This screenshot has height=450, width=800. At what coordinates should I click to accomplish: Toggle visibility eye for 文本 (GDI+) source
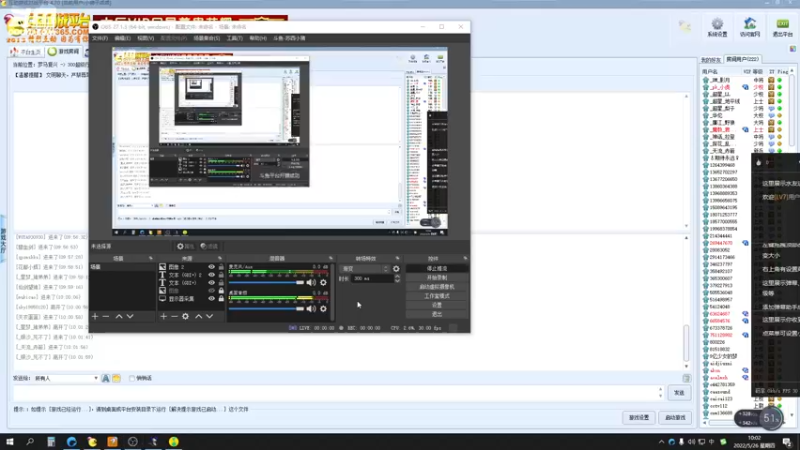pyautogui.click(x=211, y=283)
